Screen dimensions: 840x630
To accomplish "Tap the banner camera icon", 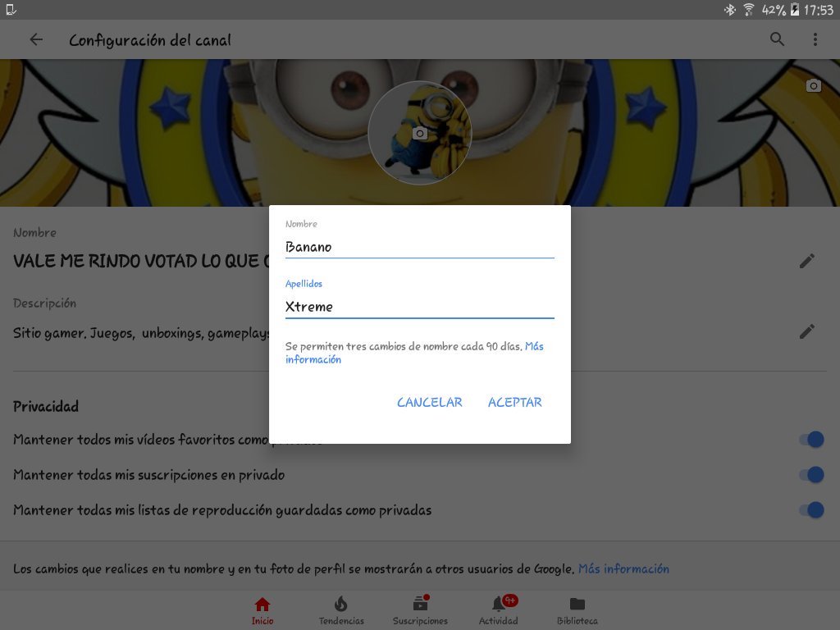I will (813, 85).
